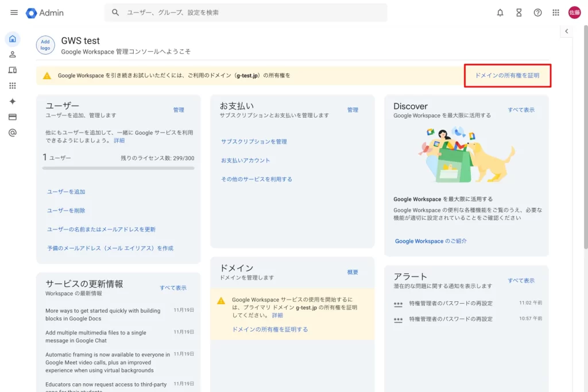Open the tasks hourglass icon in top bar

[519, 12]
